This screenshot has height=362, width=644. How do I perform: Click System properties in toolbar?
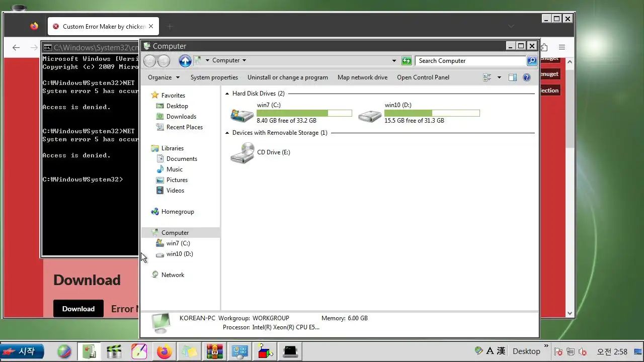click(214, 77)
